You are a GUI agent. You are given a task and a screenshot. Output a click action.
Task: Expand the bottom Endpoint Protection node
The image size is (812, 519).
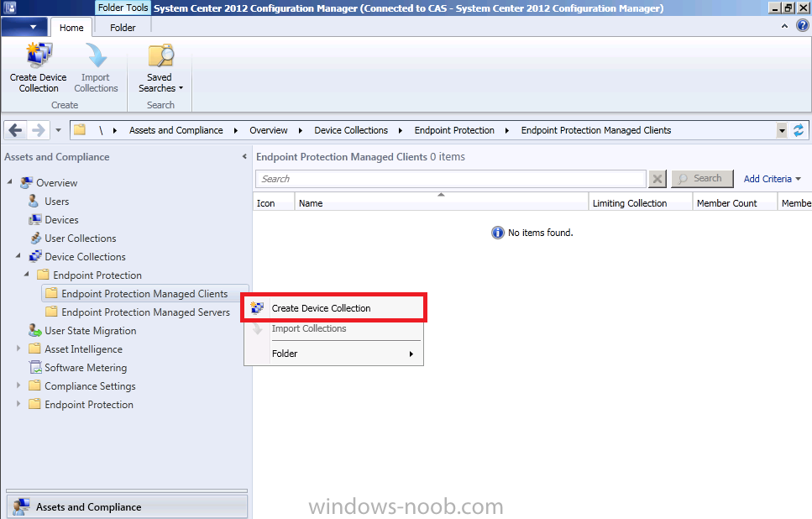(x=18, y=404)
